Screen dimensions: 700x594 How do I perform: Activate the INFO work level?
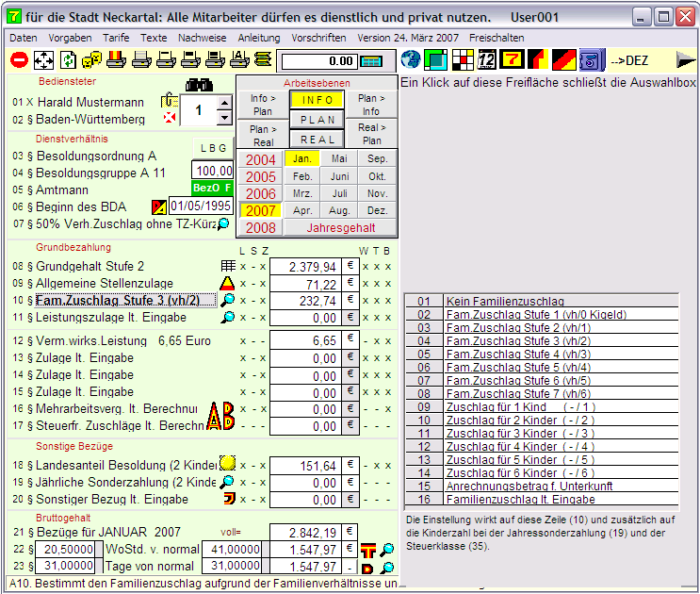tap(317, 100)
